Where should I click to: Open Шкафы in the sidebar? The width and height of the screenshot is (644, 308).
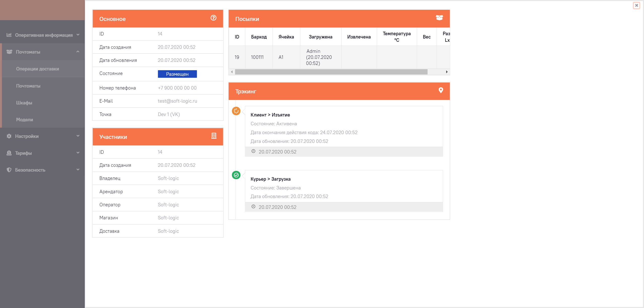24,103
